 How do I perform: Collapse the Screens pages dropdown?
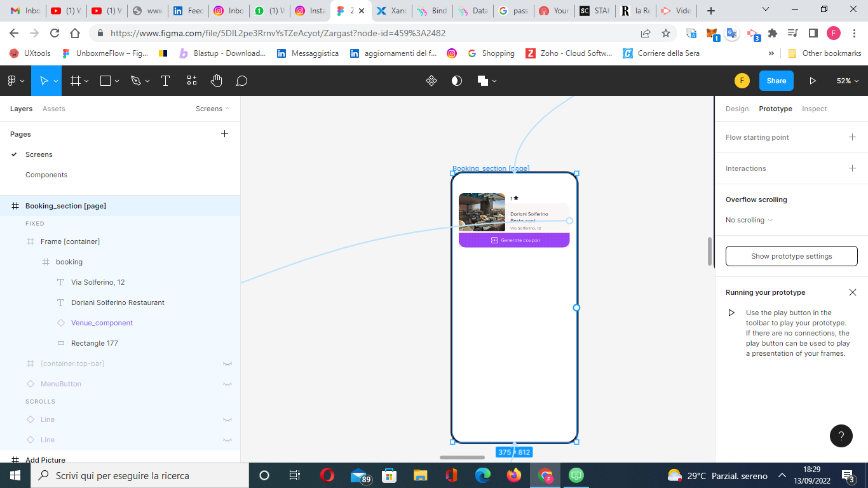213,109
